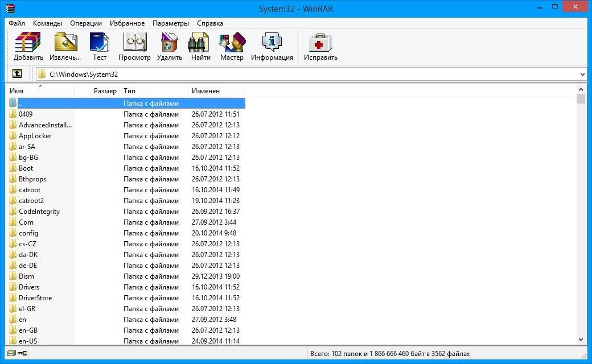Click date 26.07.2012 11:51 in 0409 row
The height and width of the screenshot is (364, 592).
(x=216, y=114)
